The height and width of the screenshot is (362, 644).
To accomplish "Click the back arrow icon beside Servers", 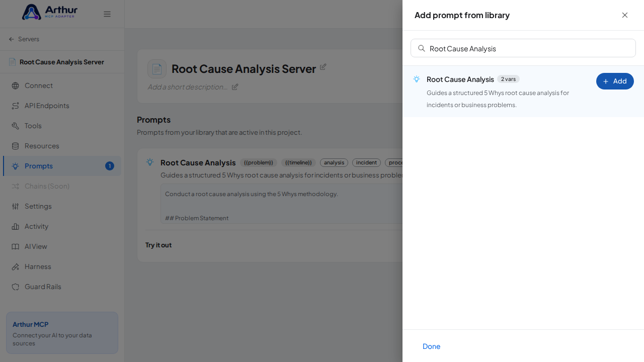I will [x=12, y=39].
